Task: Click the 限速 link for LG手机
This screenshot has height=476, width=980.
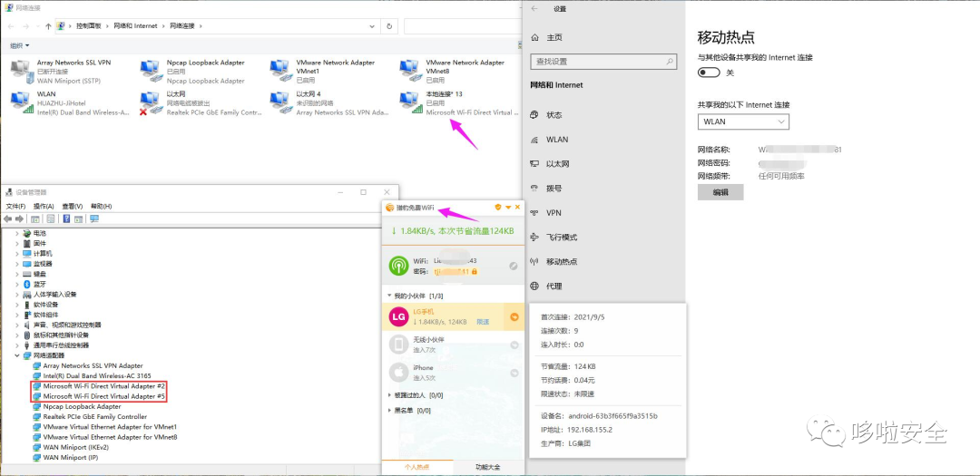Action: point(483,322)
